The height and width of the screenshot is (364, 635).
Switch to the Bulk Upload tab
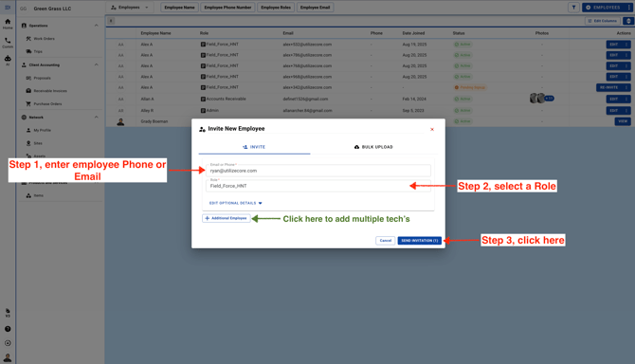coord(373,147)
